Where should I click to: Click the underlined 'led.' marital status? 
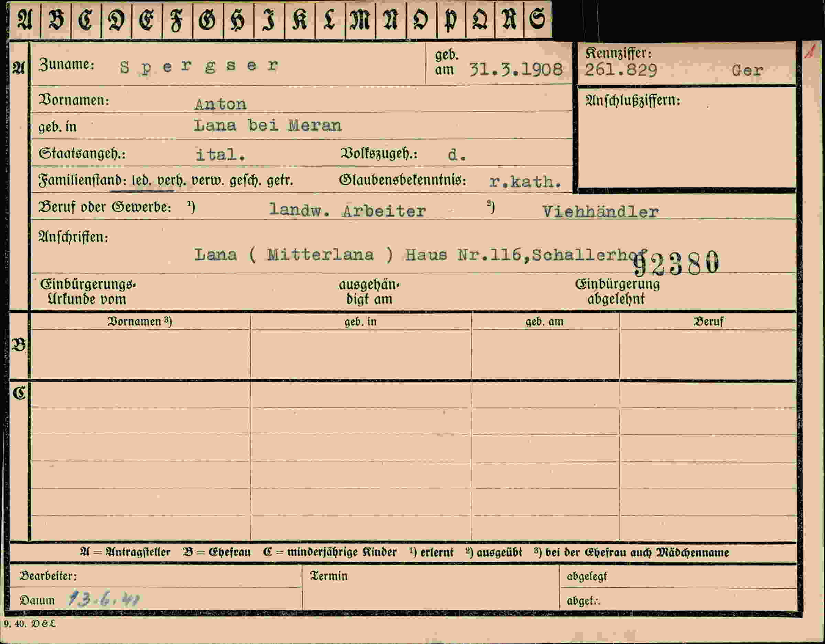click(142, 181)
